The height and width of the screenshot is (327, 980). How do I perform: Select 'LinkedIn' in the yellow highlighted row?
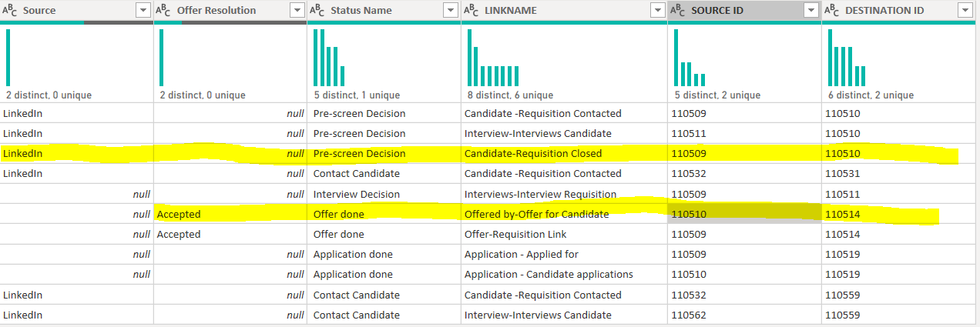(76, 153)
